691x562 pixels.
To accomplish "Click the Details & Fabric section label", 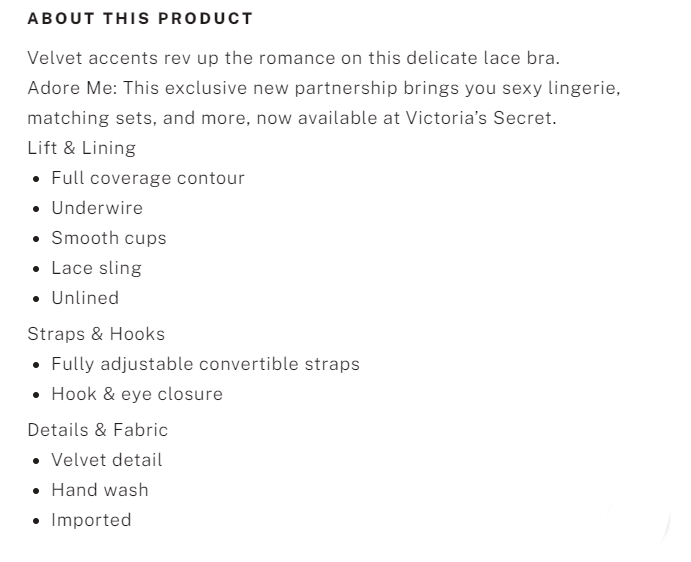I will [x=97, y=430].
